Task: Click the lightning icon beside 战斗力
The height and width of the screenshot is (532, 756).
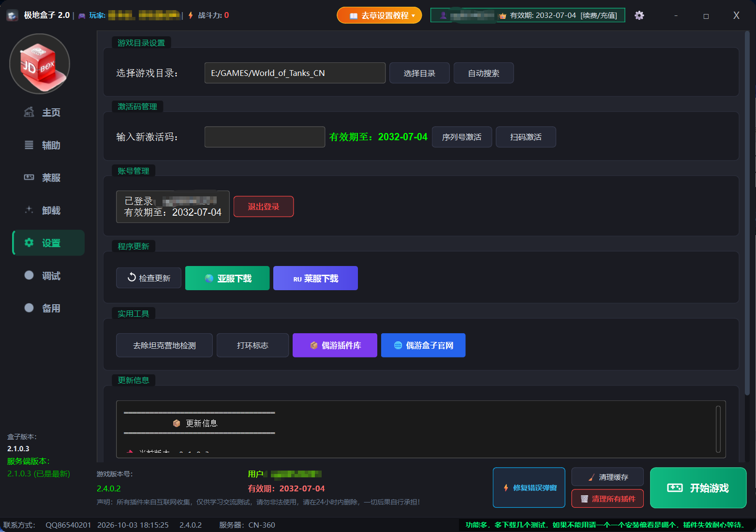Action: [x=191, y=15]
